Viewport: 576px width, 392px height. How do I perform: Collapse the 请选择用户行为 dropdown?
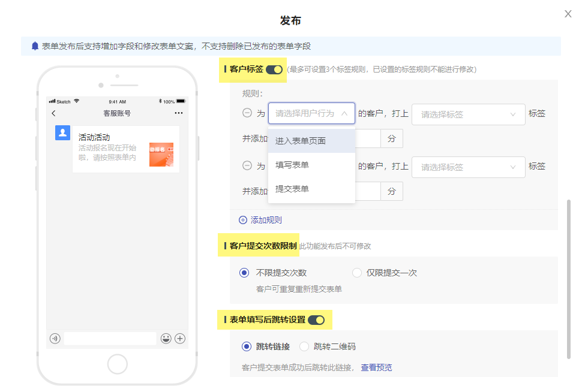coord(311,113)
